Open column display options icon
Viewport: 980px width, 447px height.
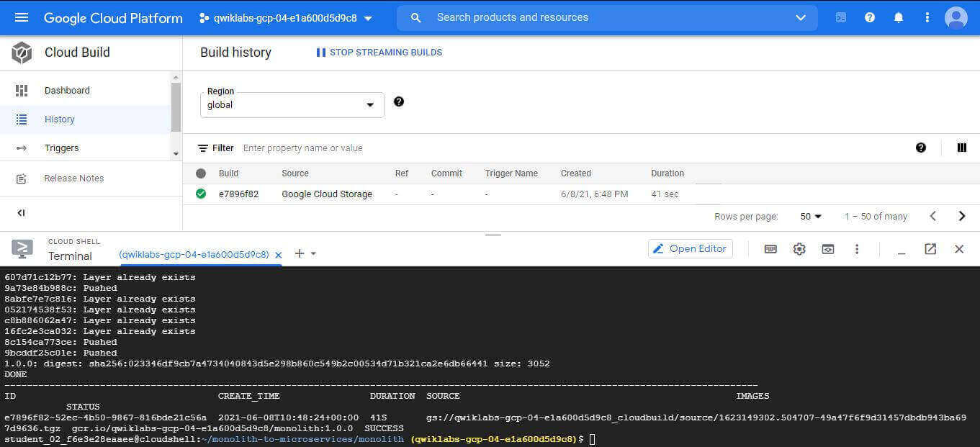[962, 148]
